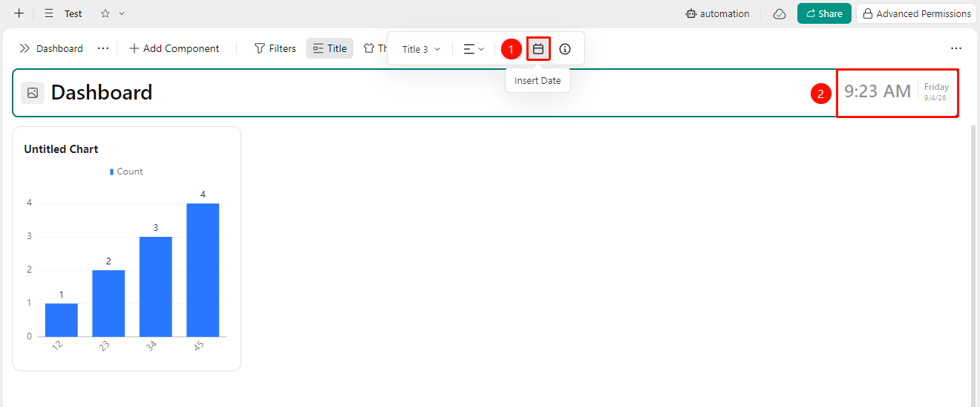The width and height of the screenshot is (980, 407).
Task: Open the far-right more options ellipsis
Action: click(956, 48)
